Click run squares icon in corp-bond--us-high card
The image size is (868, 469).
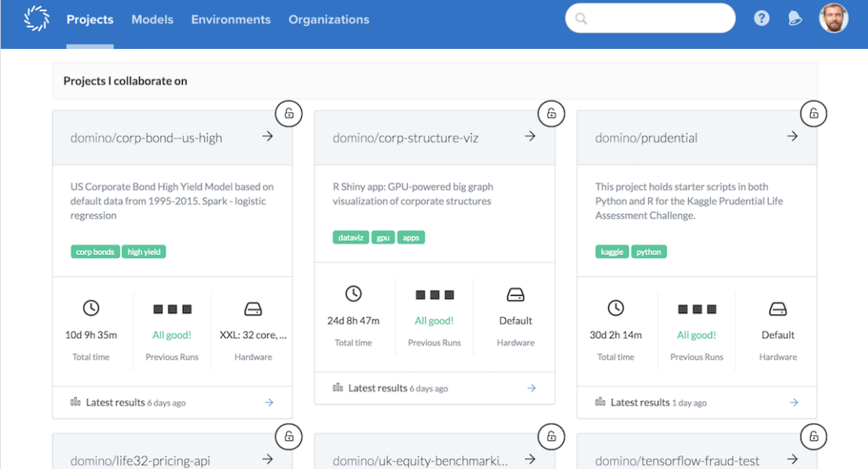(x=172, y=309)
